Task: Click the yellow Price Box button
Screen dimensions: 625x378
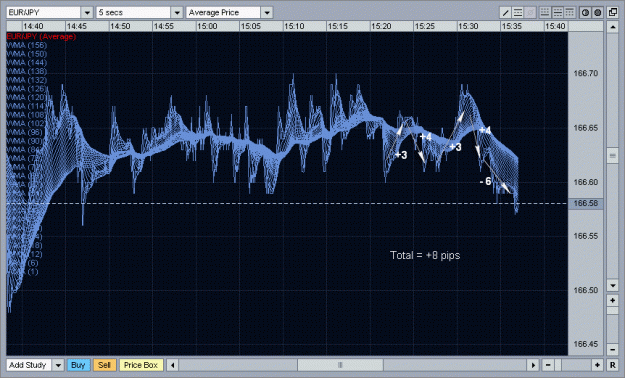Action: 141,365
